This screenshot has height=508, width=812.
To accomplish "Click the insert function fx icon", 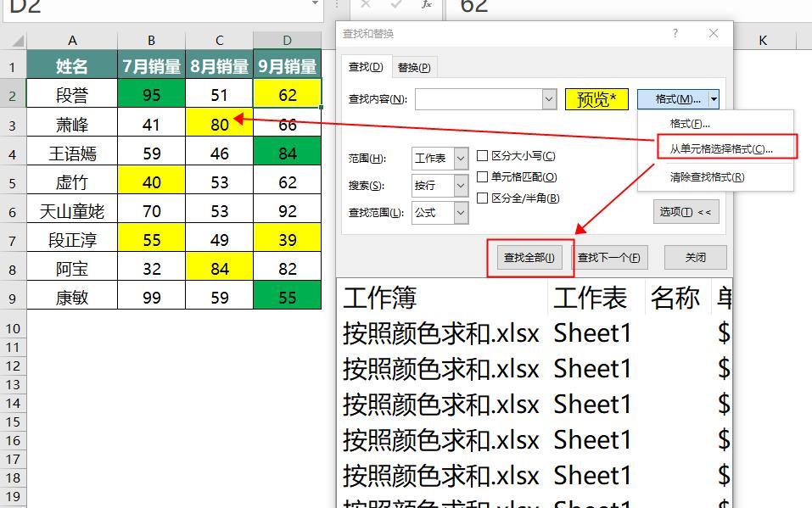I will 427,4.
